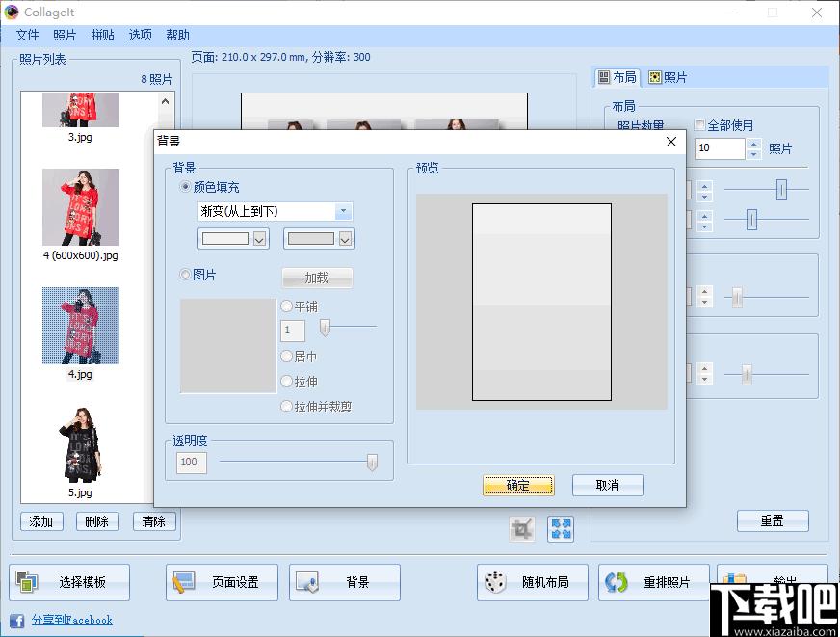
Task: Click the fit-to-frame expand arrows icon
Action: click(x=561, y=529)
